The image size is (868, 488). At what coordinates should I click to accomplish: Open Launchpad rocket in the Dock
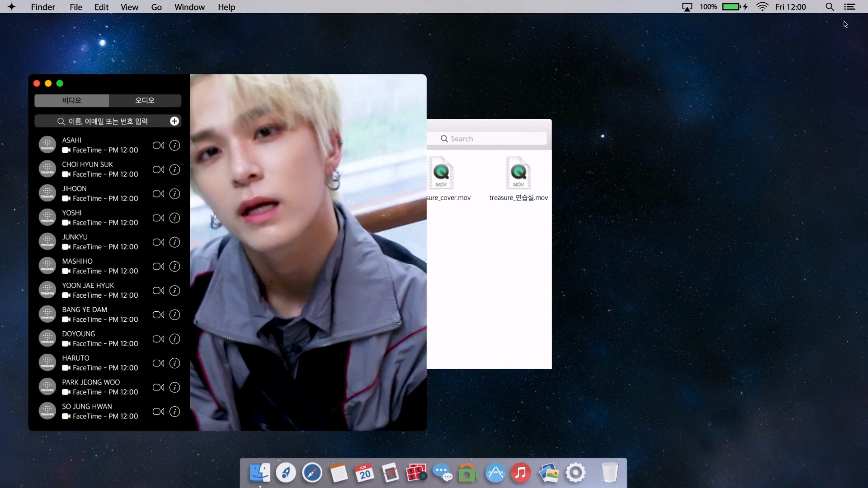click(286, 473)
